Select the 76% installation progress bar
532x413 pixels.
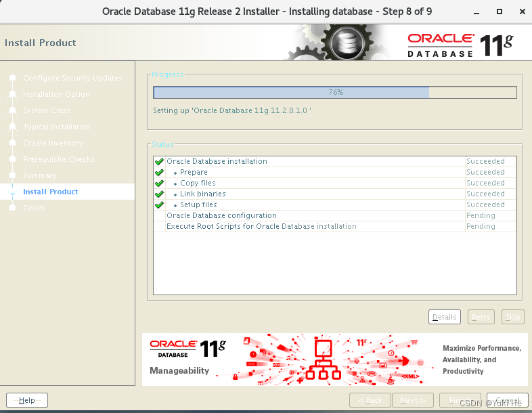[x=335, y=92]
